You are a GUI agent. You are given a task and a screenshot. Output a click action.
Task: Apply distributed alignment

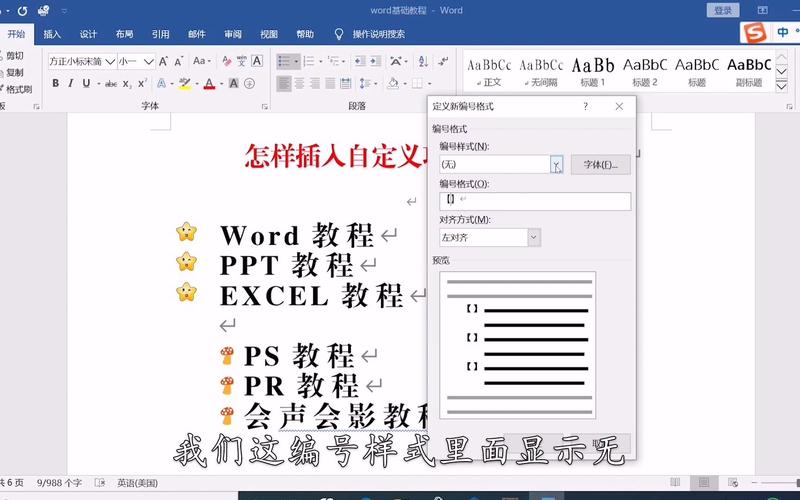[346, 83]
